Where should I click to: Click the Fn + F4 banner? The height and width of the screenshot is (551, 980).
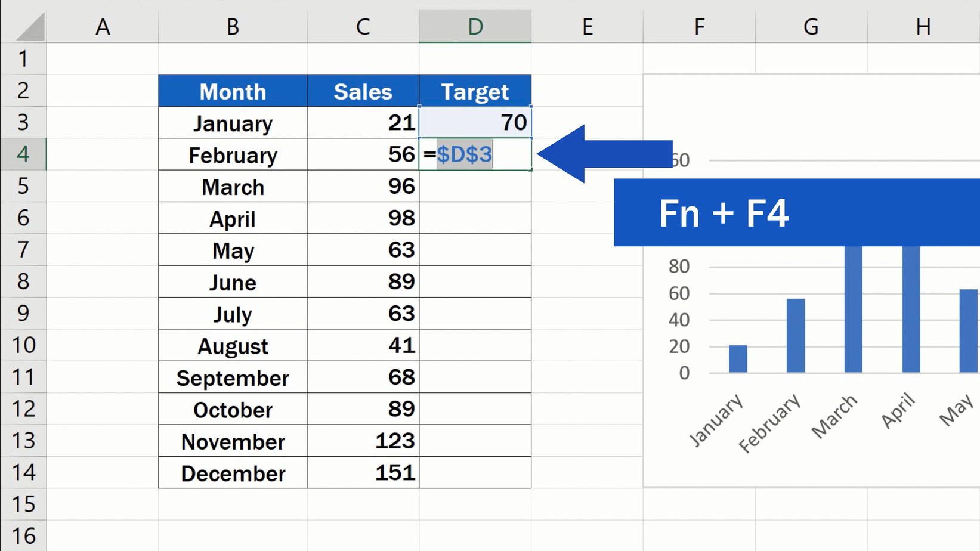pyautogui.click(x=724, y=213)
